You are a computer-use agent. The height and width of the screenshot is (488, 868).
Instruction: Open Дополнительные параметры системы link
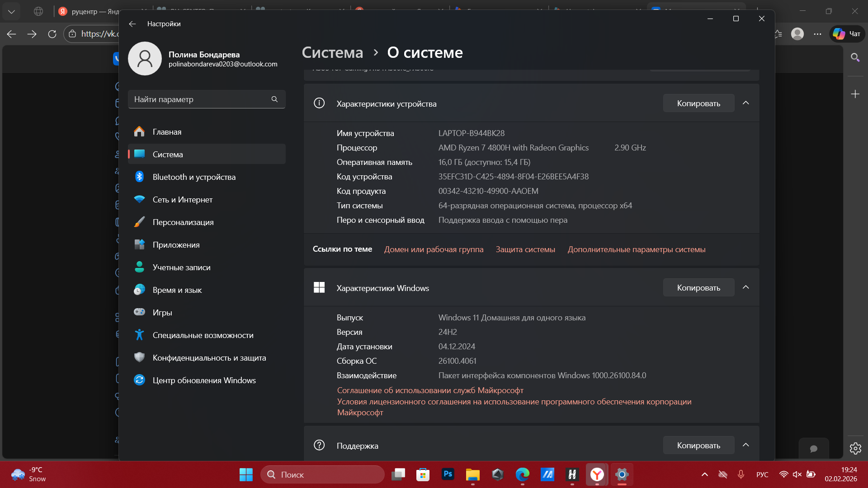[x=636, y=249]
